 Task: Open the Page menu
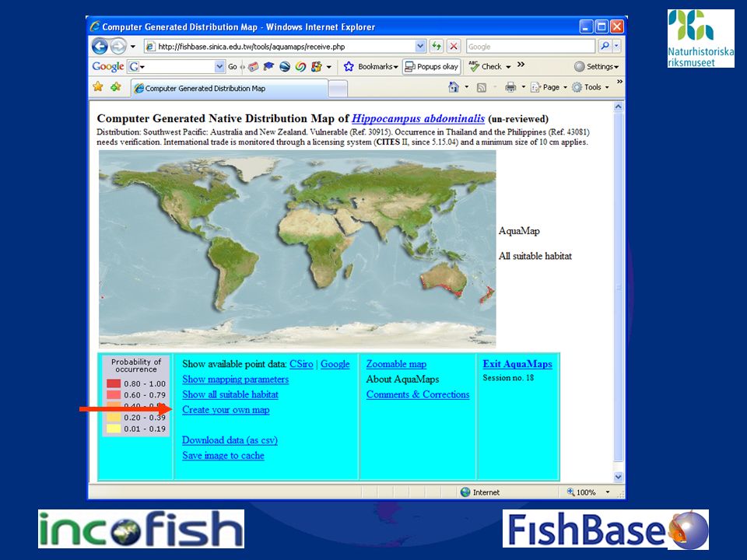549,87
